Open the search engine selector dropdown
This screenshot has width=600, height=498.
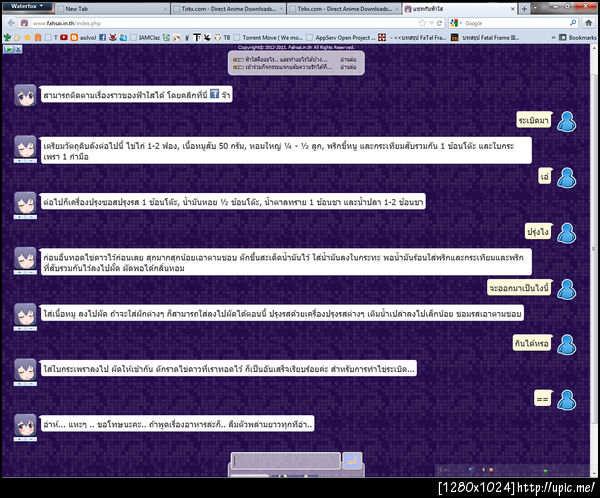(x=456, y=23)
